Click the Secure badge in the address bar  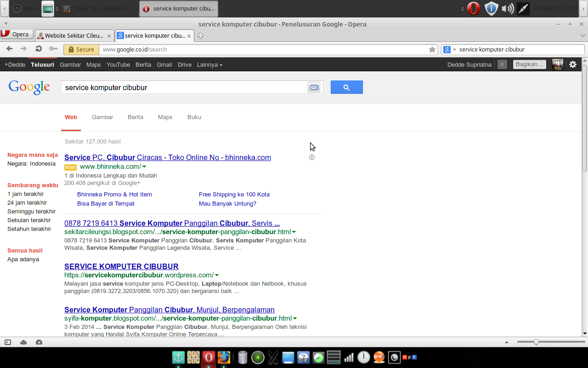81,49
